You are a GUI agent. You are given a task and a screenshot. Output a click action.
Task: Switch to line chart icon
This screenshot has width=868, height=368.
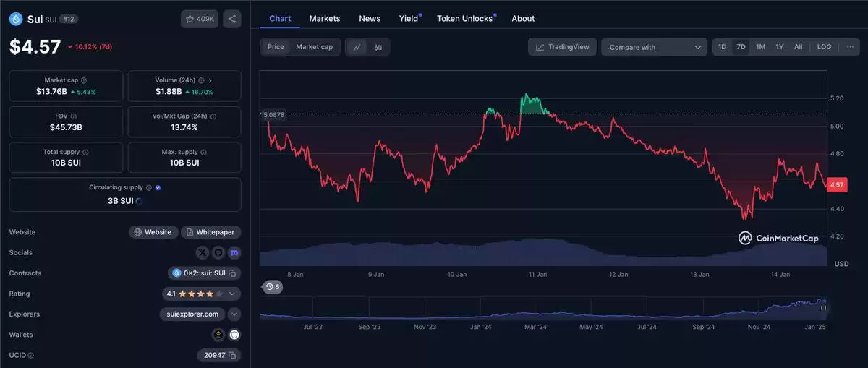(x=357, y=47)
